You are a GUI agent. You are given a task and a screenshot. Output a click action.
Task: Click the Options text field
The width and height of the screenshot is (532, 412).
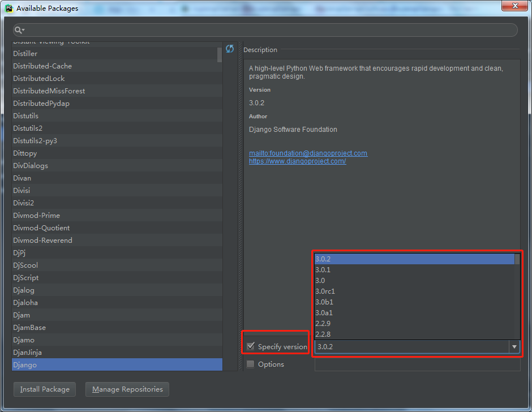[x=417, y=364]
